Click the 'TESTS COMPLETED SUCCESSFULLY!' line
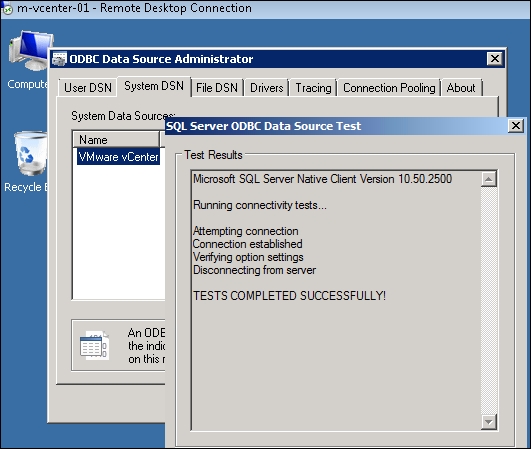The height and width of the screenshot is (449, 531). click(289, 296)
